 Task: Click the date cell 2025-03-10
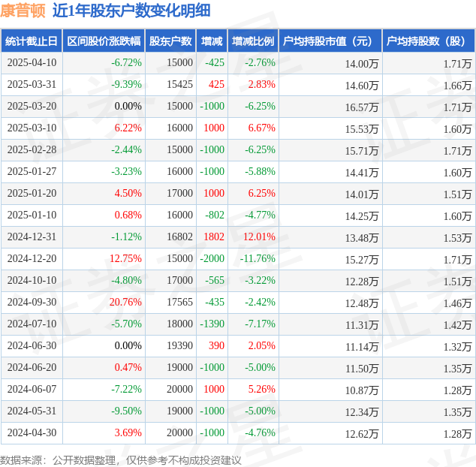[x=32, y=128]
